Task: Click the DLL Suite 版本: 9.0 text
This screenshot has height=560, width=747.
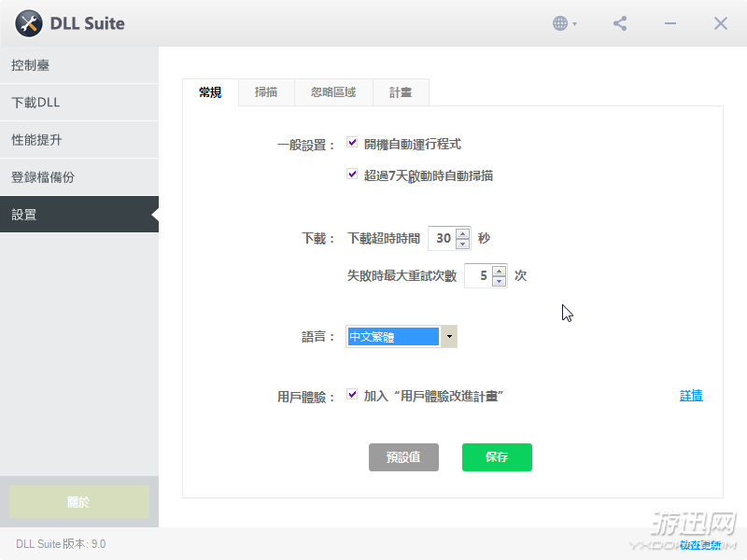Action: [61, 544]
